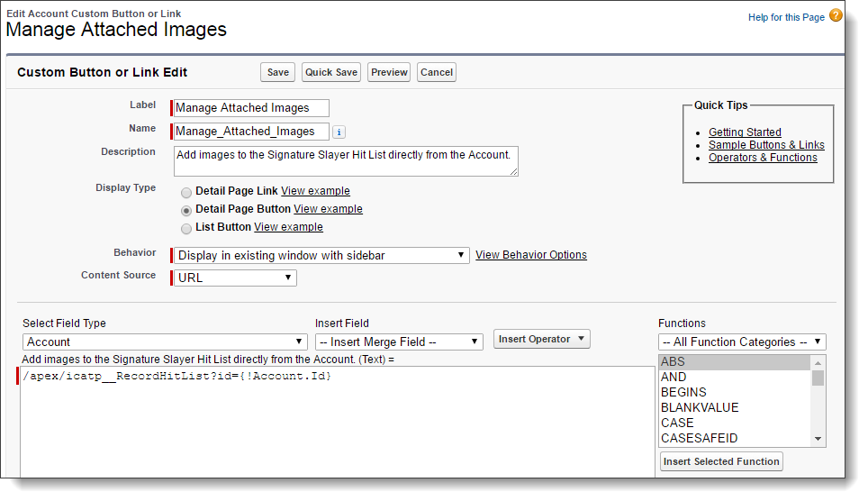The image size is (868, 501).
Task: Click the functions list scrollbar thumb
Action: [x=818, y=378]
